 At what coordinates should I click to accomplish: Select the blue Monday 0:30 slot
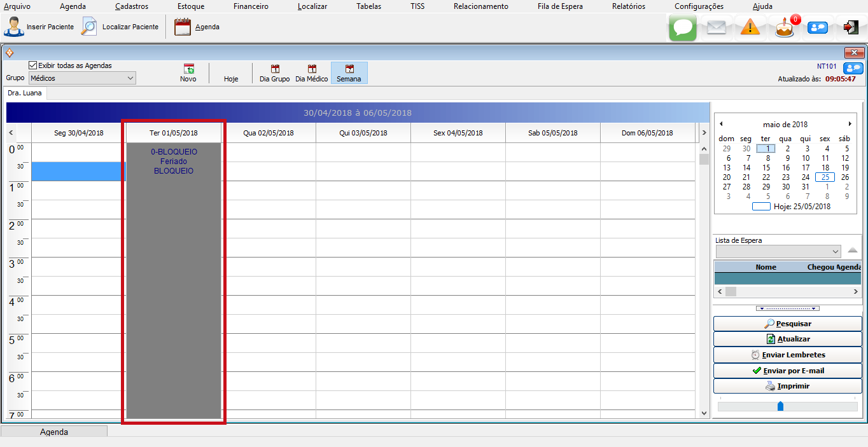[x=78, y=171]
